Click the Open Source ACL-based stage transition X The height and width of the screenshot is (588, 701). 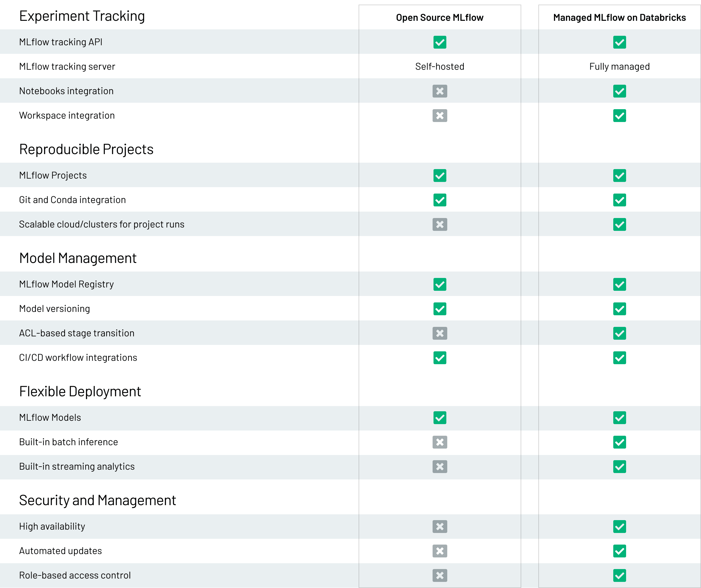tap(440, 333)
